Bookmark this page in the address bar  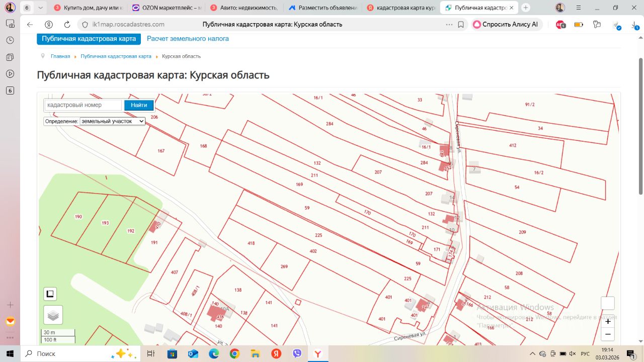(461, 25)
